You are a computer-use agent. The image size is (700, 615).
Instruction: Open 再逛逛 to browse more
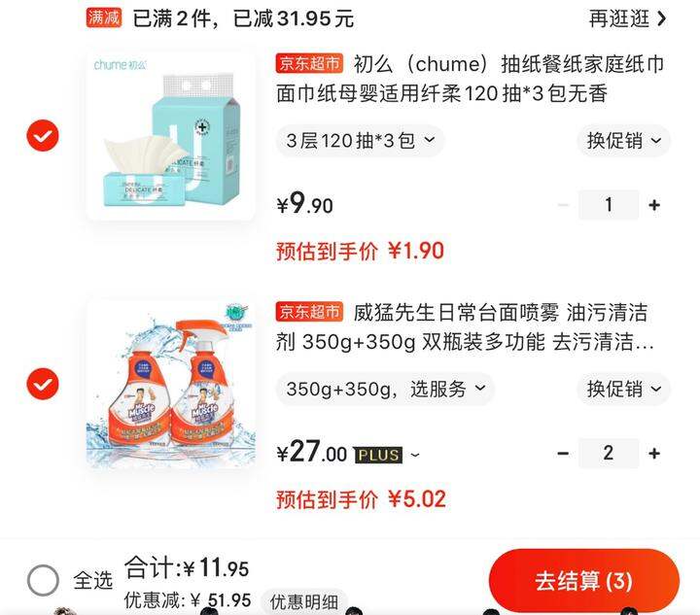pyautogui.click(x=627, y=18)
